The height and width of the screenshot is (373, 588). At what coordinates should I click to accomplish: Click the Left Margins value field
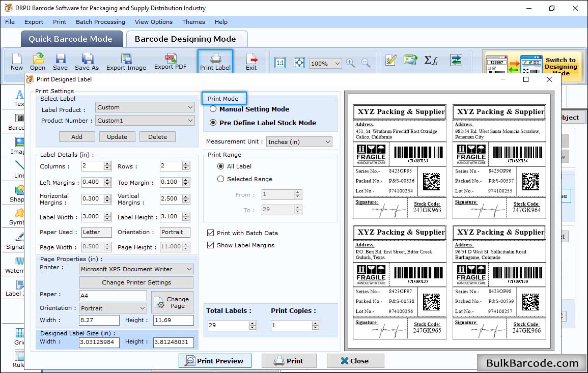(x=93, y=182)
